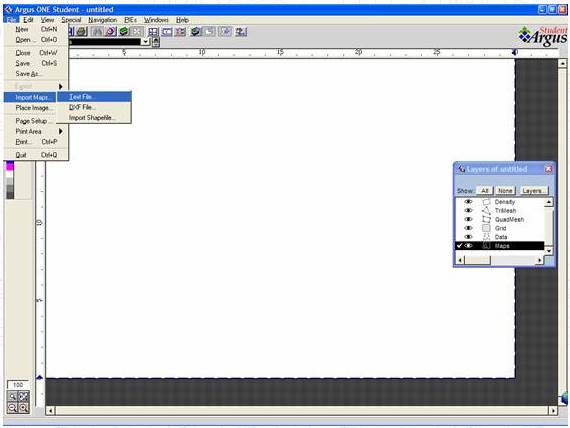Click the printer icon in the toolbar
Viewport: 570px width, 428px height.
coord(82,32)
